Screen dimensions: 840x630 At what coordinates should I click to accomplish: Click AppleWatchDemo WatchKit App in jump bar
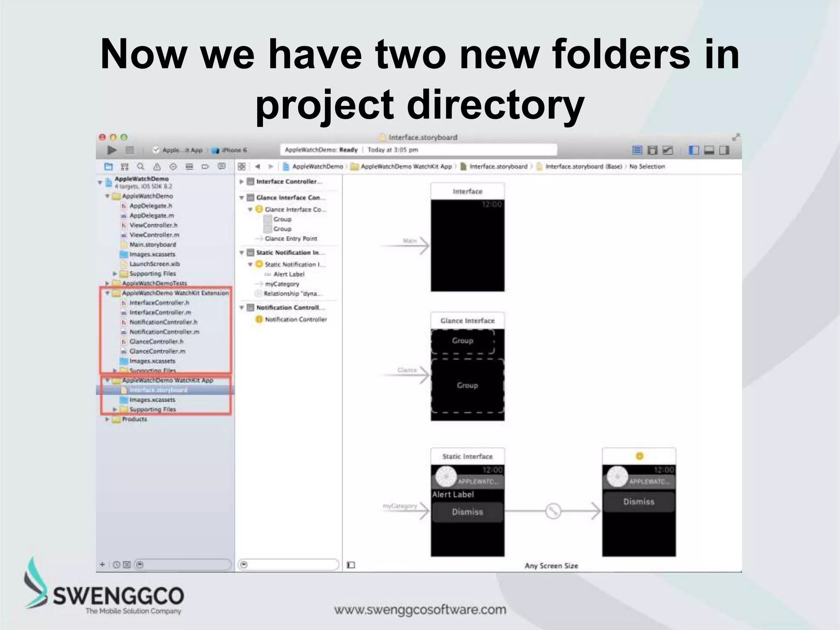tap(402, 167)
